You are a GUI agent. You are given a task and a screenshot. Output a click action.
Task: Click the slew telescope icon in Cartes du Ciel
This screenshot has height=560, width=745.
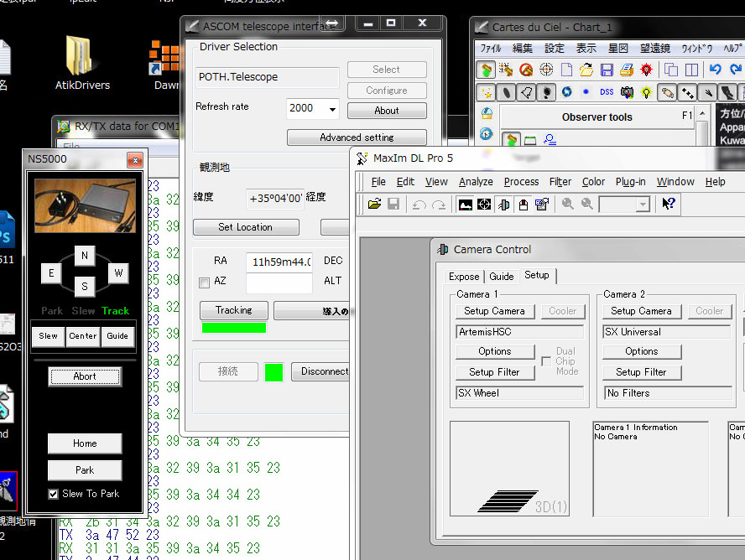pos(506,70)
